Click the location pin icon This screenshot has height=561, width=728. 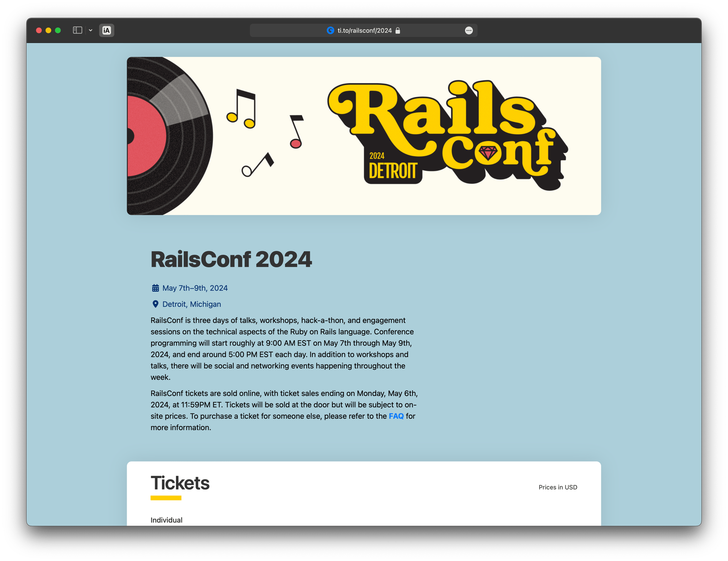point(155,304)
